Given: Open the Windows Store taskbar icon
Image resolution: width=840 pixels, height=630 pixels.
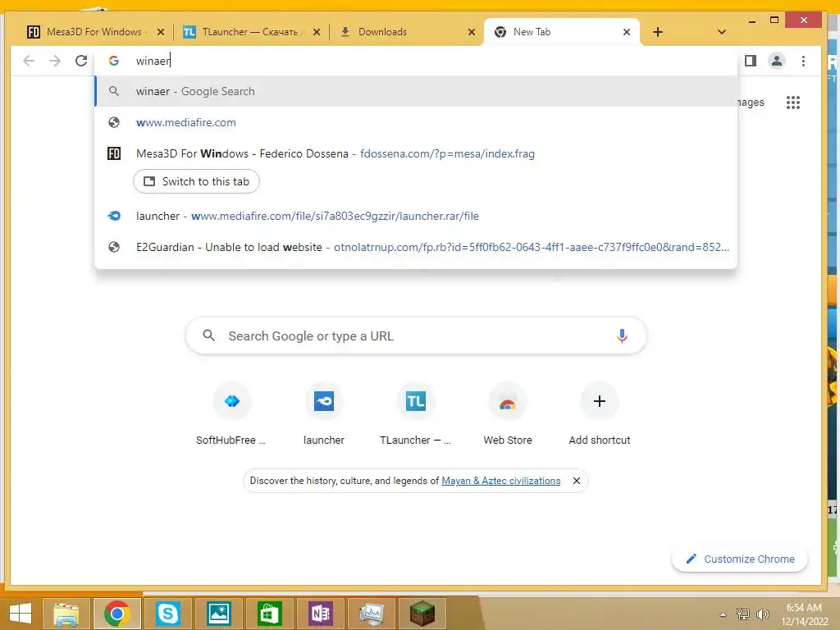Looking at the screenshot, I should point(269,614).
